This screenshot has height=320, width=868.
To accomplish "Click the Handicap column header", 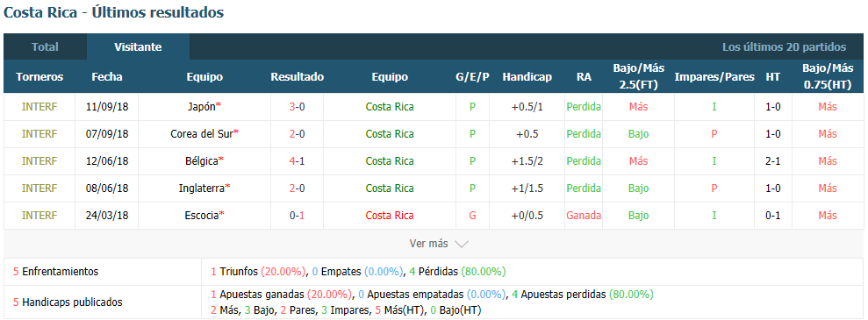I will (527, 77).
